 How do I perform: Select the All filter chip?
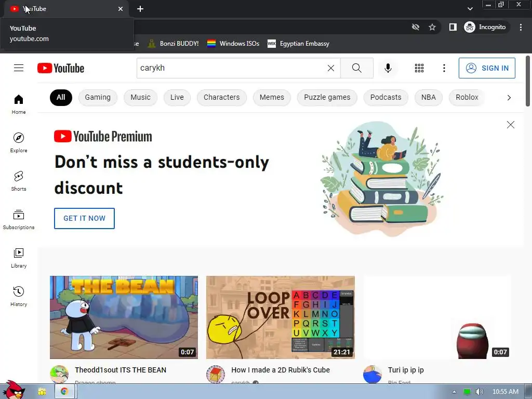[61, 97]
